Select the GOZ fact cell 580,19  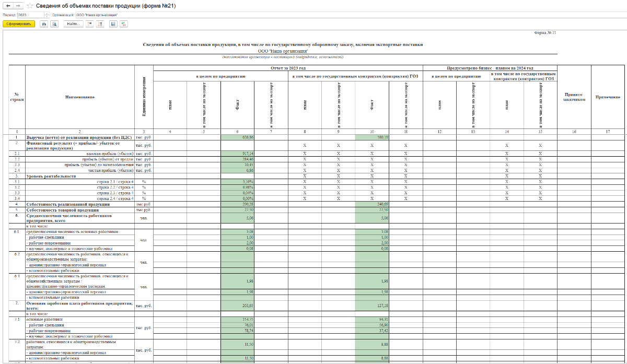pos(371,137)
